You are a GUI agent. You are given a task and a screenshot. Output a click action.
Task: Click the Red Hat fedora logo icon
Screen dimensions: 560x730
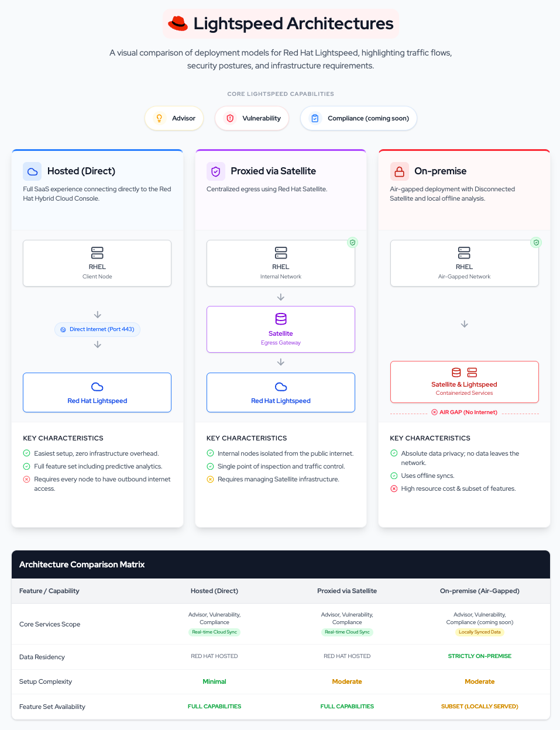pyautogui.click(x=178, y=23)
